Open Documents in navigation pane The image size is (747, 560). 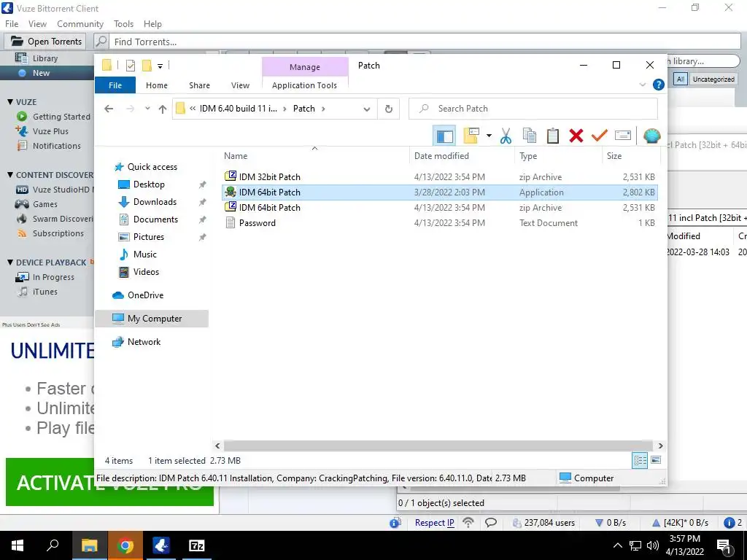tap(155, 219)
